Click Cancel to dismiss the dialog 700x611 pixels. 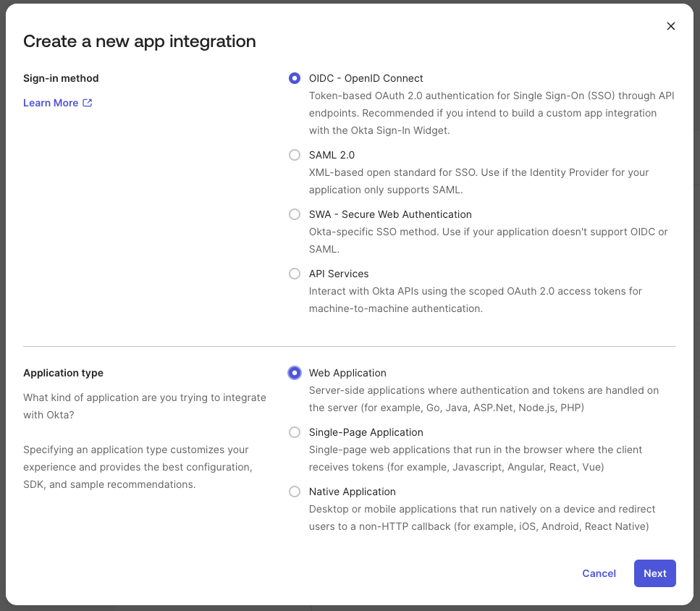click(599, 573)
